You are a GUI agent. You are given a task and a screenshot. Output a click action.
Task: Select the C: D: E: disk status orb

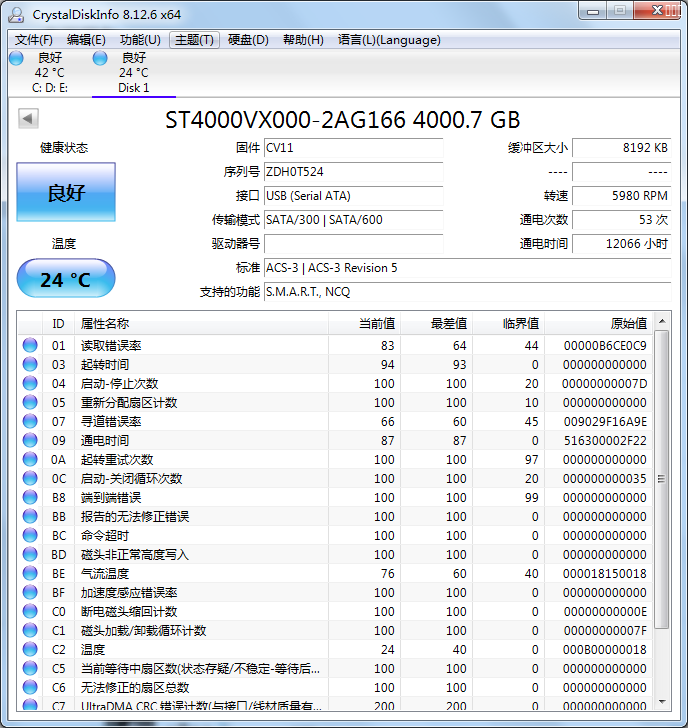[16, 58]
